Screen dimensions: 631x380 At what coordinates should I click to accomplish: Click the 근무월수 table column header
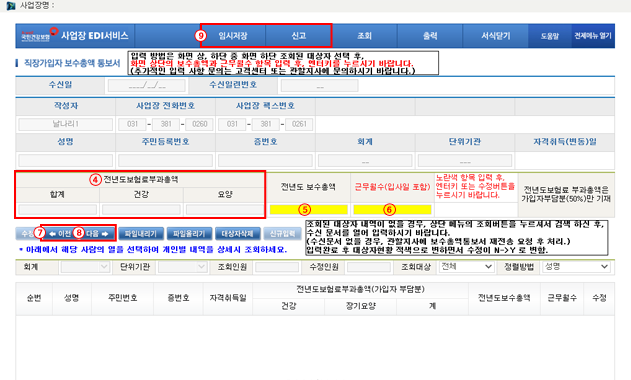tap(562, 298)
